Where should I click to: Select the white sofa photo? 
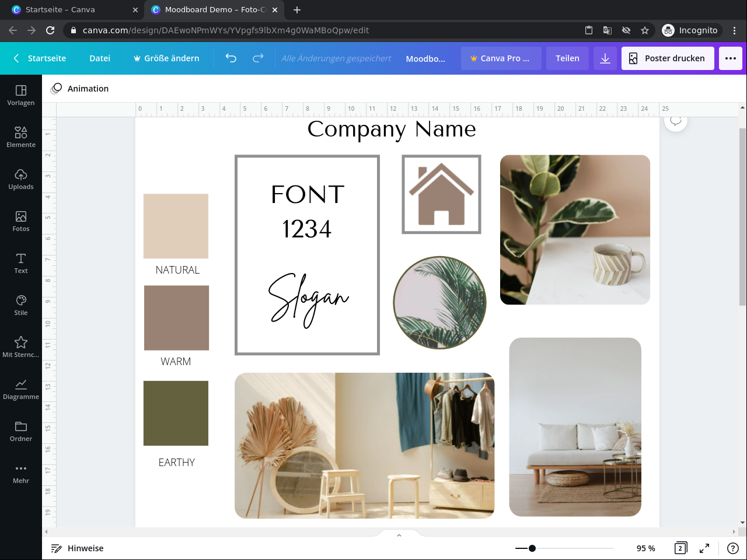tap(575, 427)
